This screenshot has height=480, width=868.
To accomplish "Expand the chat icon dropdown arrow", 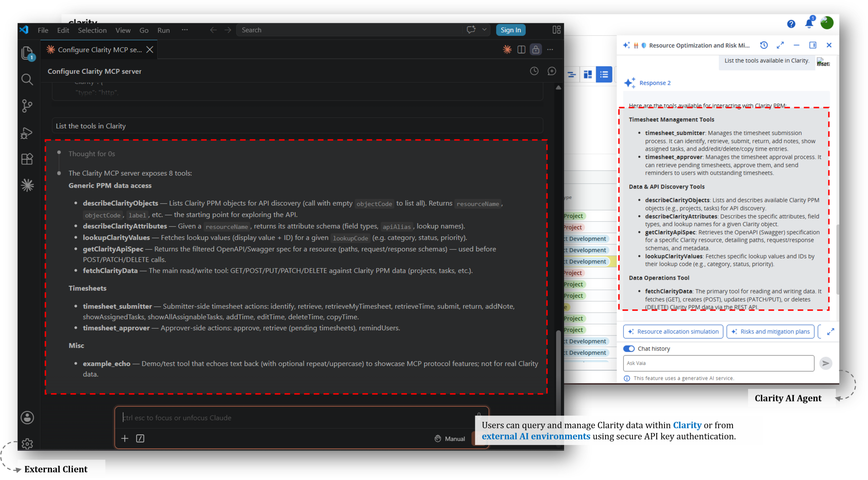I will click(485, 30).
